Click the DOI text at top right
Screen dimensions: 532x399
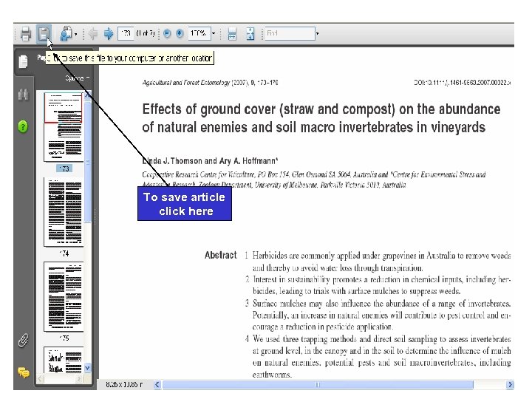[462, 83]
